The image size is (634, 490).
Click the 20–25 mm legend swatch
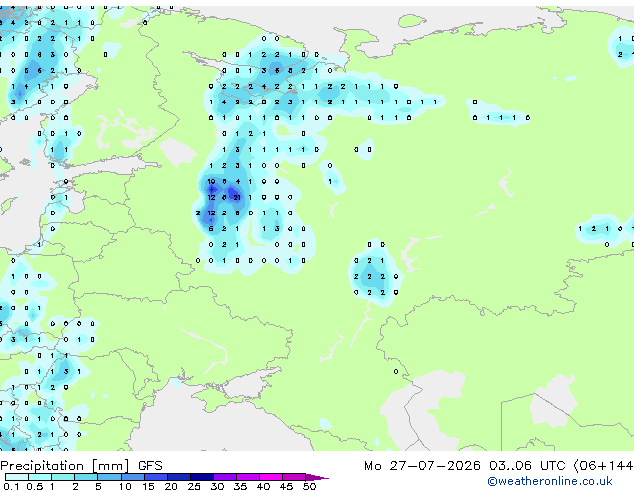pyautogui.click(x=178, y=477)
